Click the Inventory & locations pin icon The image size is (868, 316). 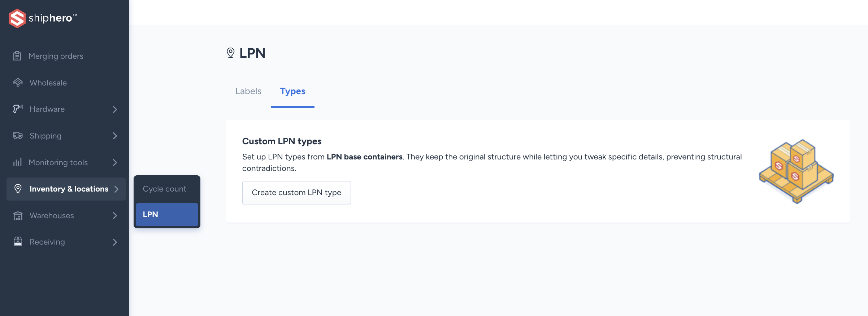pos(18,189)
